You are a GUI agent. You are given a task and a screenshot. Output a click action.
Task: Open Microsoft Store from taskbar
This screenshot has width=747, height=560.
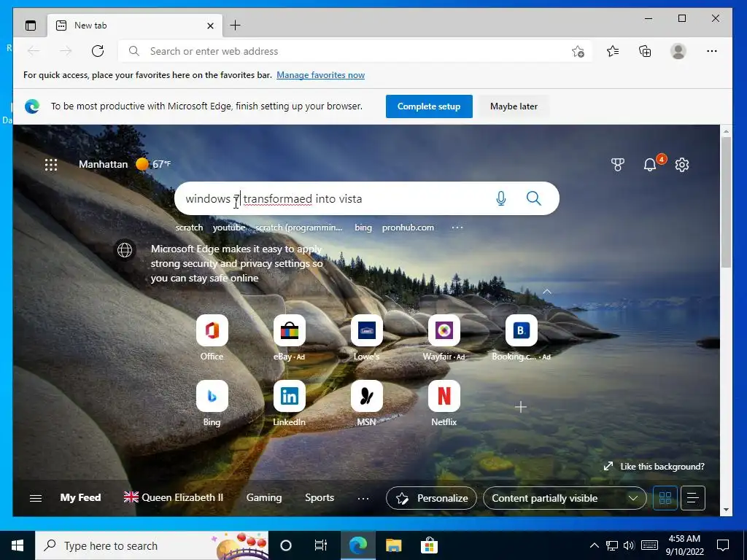(x=429, y=545)
